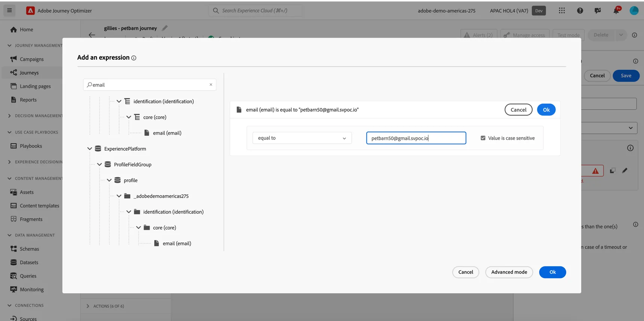
Task: Clear the email search field
Action: pyautogui.click(x=211, y=85)
